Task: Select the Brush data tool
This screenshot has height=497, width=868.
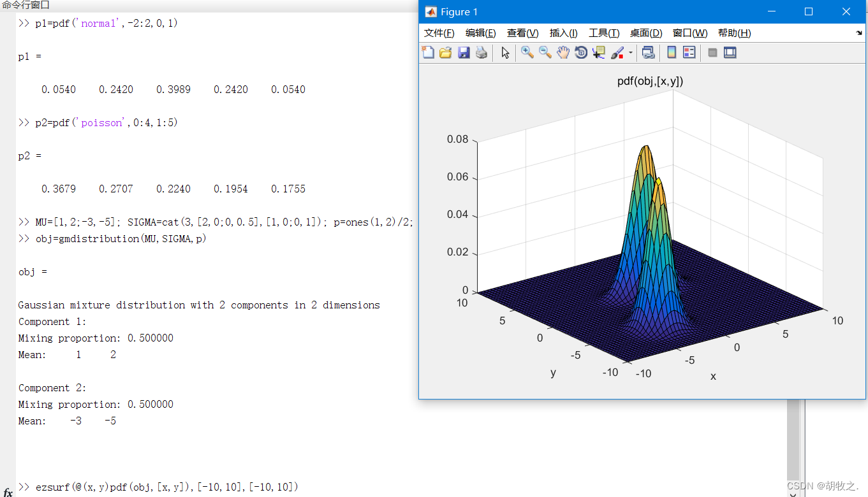Action: (617, 53)
